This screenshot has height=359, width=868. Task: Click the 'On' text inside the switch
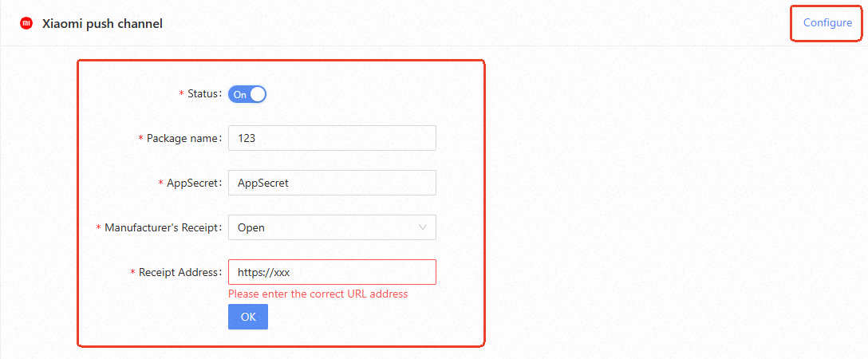tap(239, 94)
